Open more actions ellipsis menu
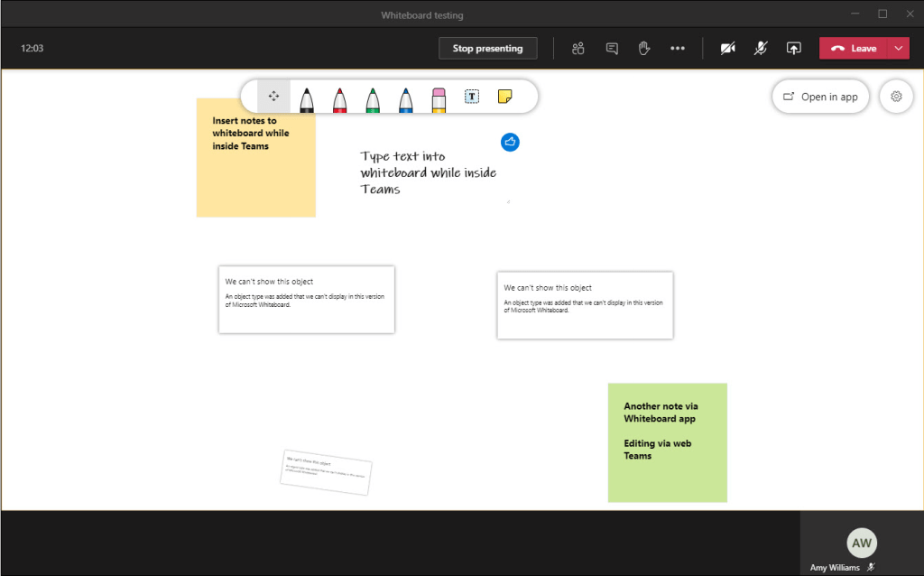The height and width of the screenshot is (576, 924). [678, 49]
